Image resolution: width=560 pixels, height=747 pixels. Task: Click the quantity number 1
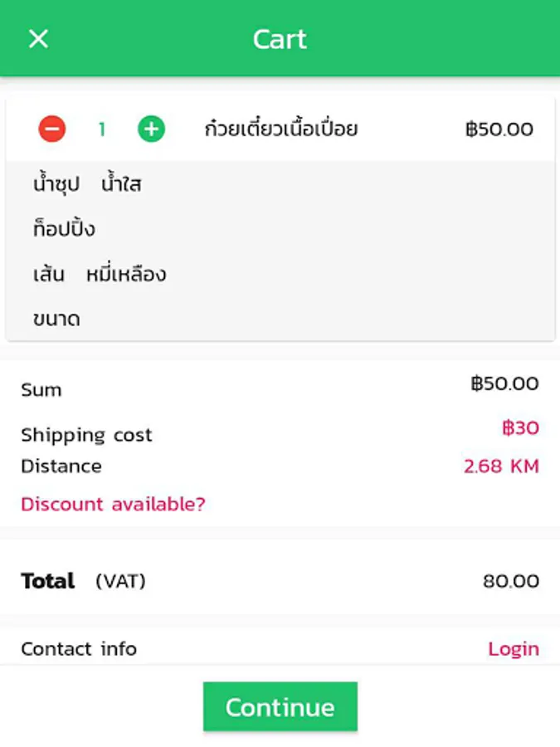(101, 129)
